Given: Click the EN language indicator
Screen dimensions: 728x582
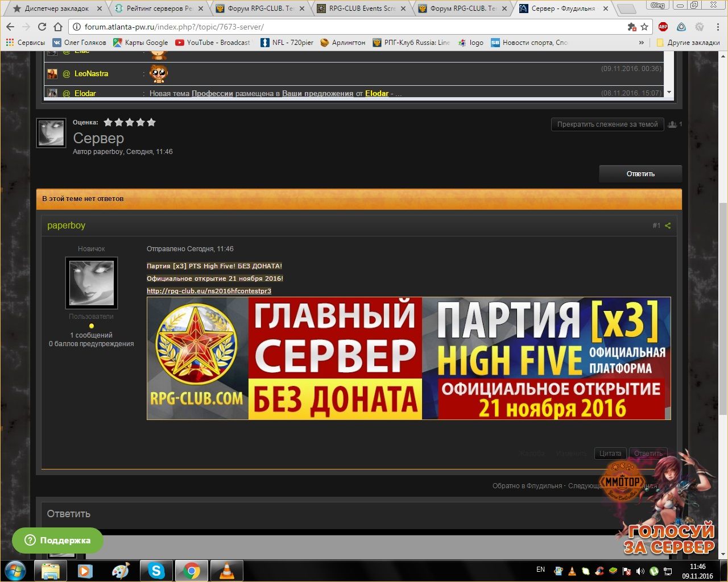Looking at the screenshot, I should 540,569.
